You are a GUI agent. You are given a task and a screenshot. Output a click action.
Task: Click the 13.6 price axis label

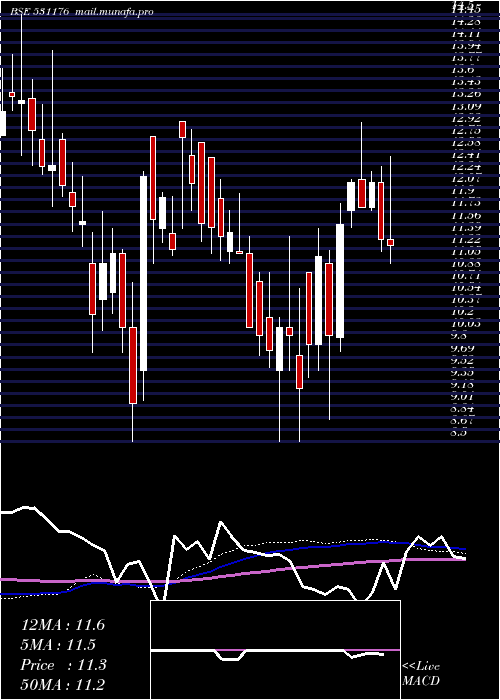pyautogui.click(x=463, y=70)
